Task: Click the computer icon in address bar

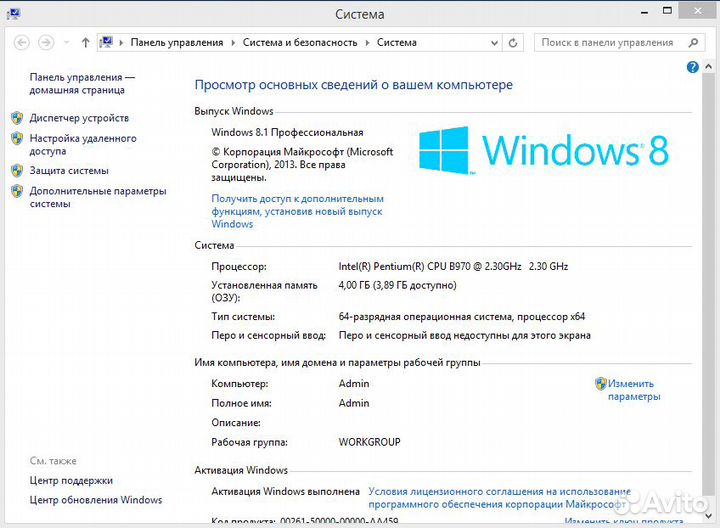Action: tap(107, 42)
